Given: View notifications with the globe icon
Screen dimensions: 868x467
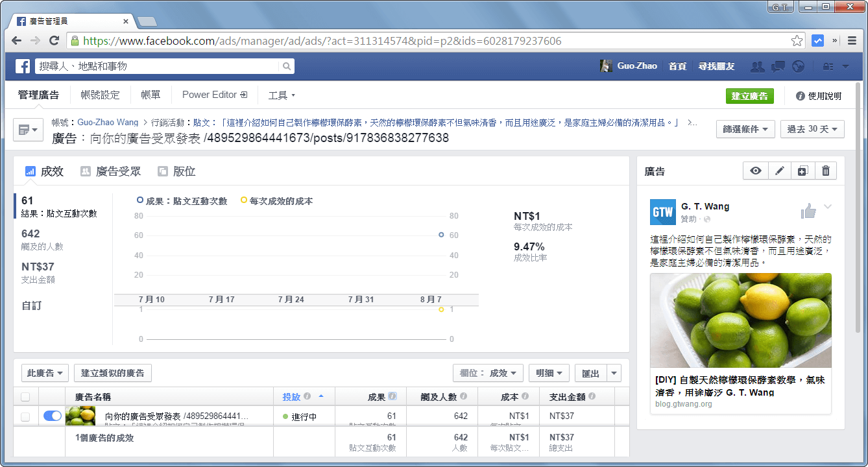Looking at the screenshot, I should coord(797,66).
